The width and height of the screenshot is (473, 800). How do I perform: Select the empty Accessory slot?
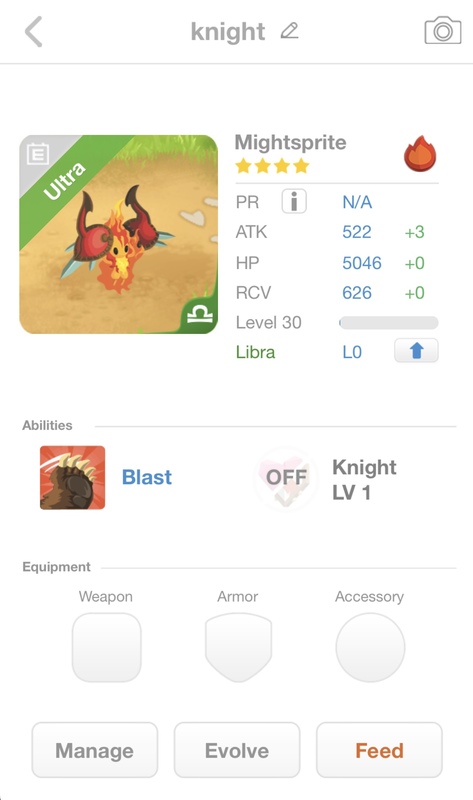click(370, 647)
